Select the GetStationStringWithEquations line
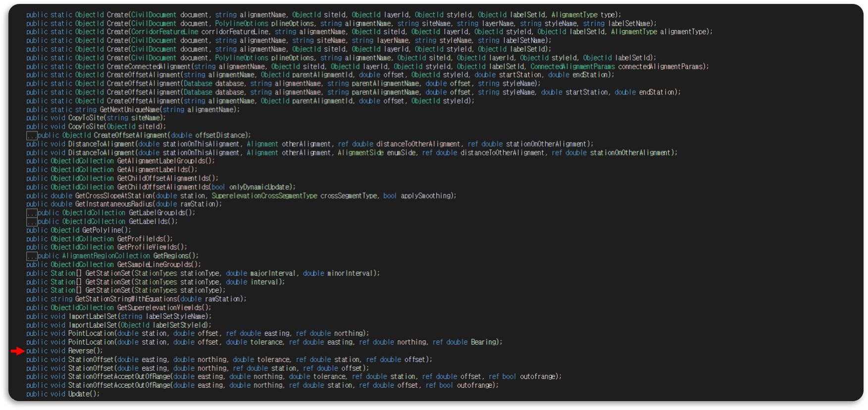The width and height of the screenshot is (868, 410). tap(136, 299)
